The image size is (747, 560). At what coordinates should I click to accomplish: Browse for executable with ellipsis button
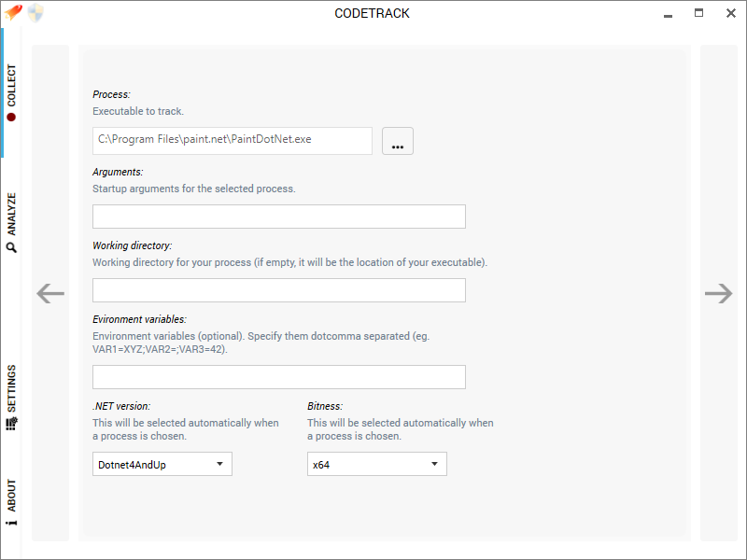(x=398, y=141)
